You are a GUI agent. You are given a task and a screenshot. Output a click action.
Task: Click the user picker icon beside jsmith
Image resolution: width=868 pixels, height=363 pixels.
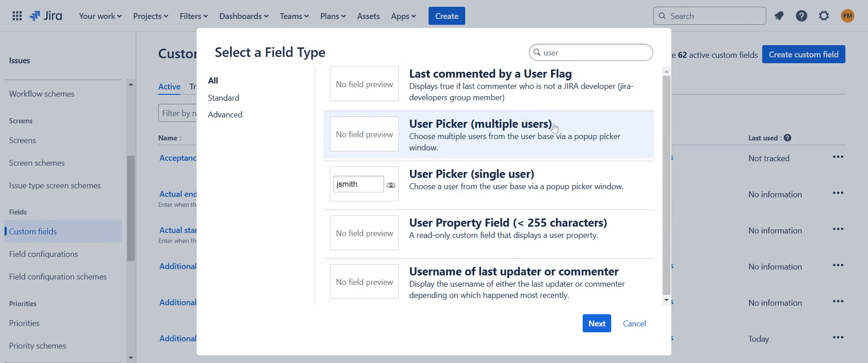coord(391,185)
